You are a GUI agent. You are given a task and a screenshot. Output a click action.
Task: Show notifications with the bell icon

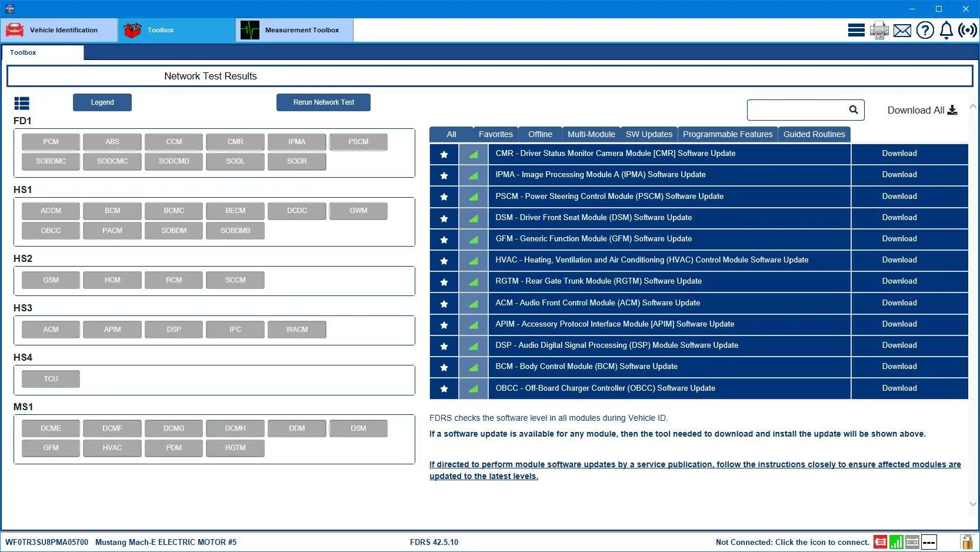click(946, 30)
